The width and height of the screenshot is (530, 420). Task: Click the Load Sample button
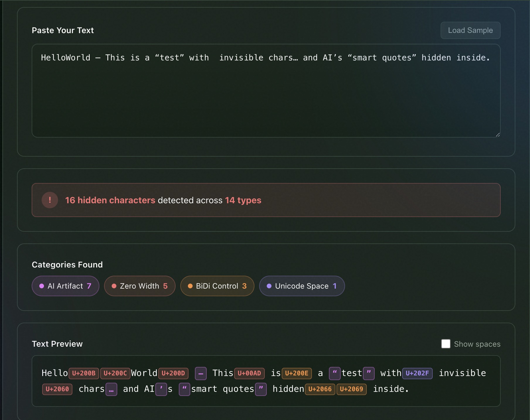[470, 30]
